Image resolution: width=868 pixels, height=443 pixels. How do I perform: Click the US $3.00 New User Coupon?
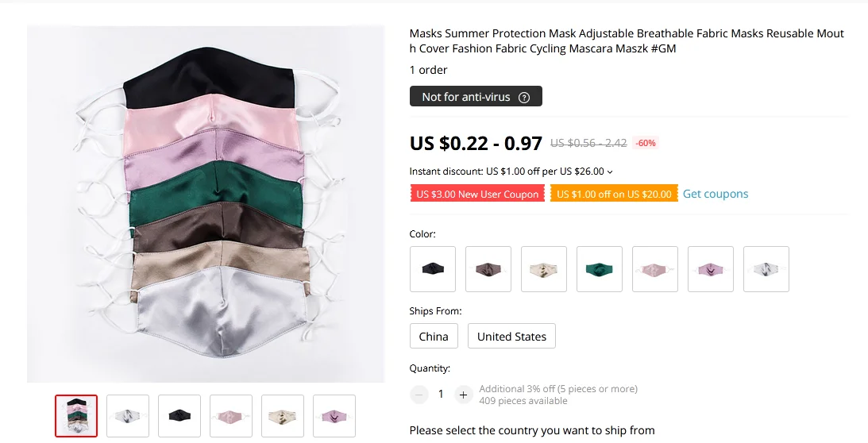477,194
